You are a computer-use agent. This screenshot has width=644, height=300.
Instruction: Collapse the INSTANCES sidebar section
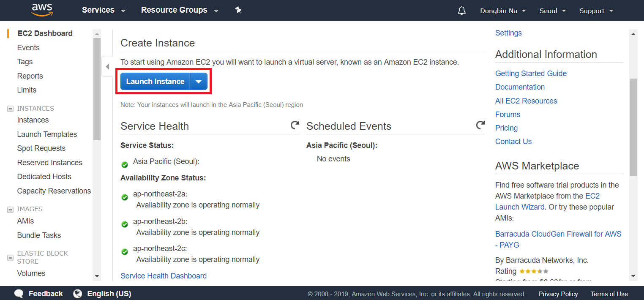point(11,109)
